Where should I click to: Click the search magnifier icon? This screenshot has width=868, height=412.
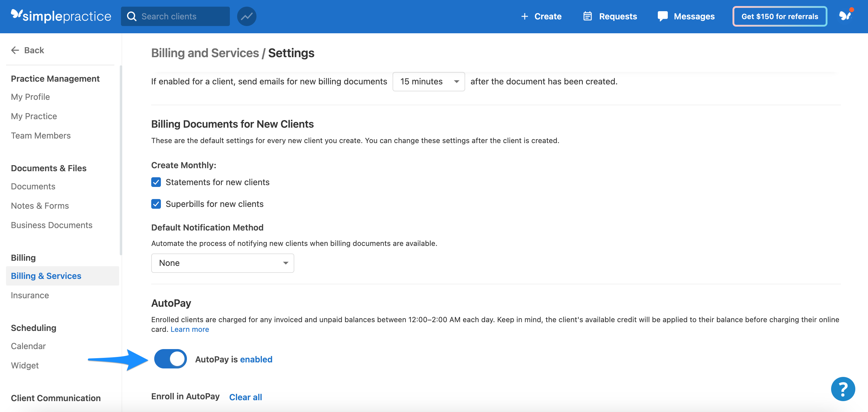(x=132, y=16)
